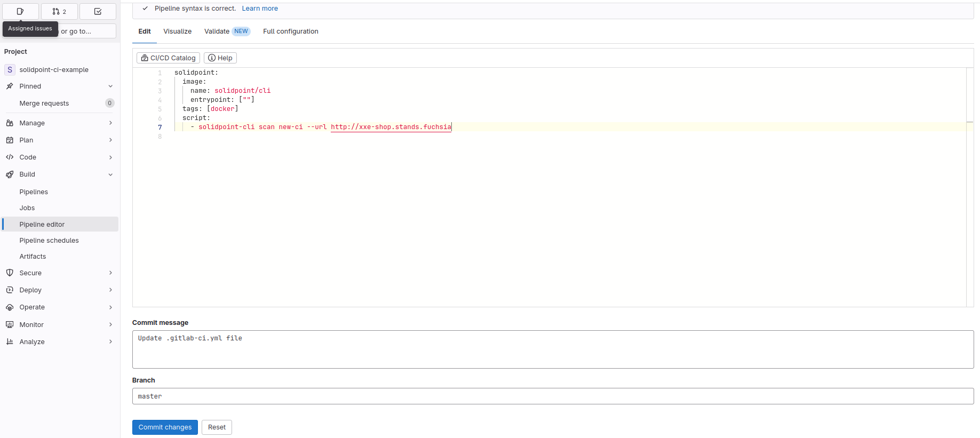Image resolution: width=980 pixels, height=438 pixels.
Task: Click the Branch input field
Action: [553, 396]
